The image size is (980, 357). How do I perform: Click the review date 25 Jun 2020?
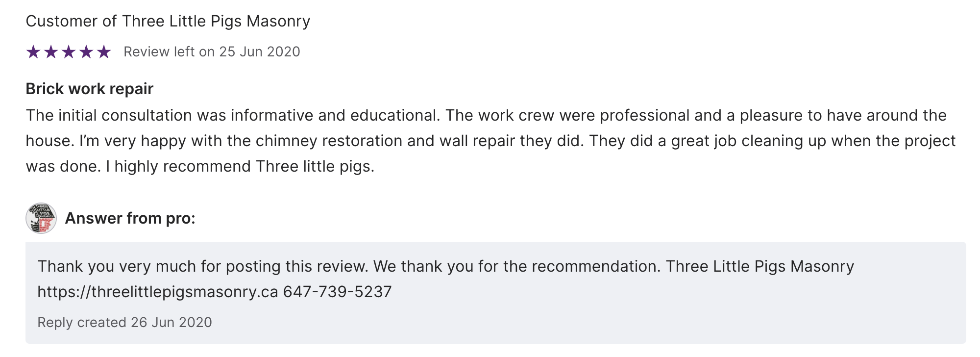[x=259, y=51]
